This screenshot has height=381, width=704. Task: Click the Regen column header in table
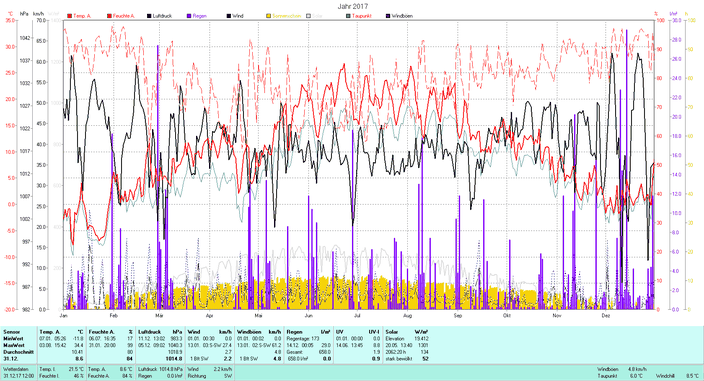tap(295, 332)
